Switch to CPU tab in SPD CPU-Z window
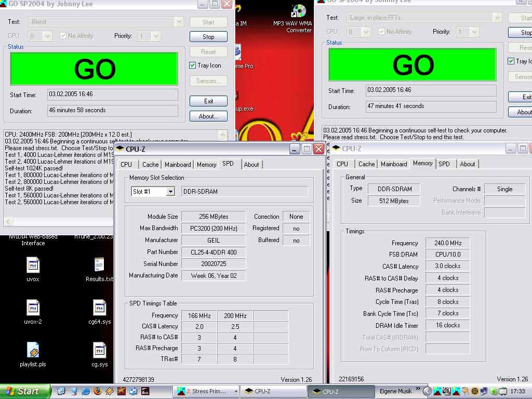This screenshot has width=532, height=399. click(126, 165)
